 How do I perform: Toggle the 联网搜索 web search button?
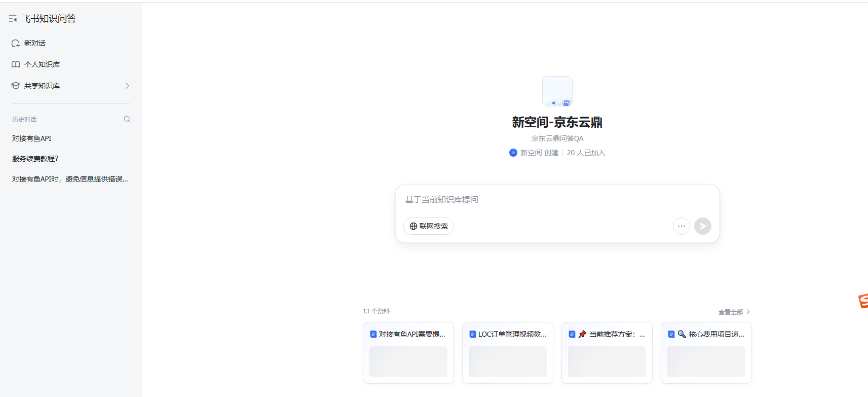429,226
